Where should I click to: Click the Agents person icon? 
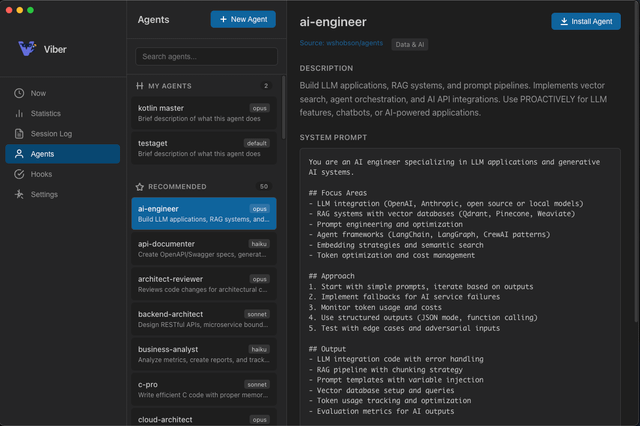click(x=19, y=154)
